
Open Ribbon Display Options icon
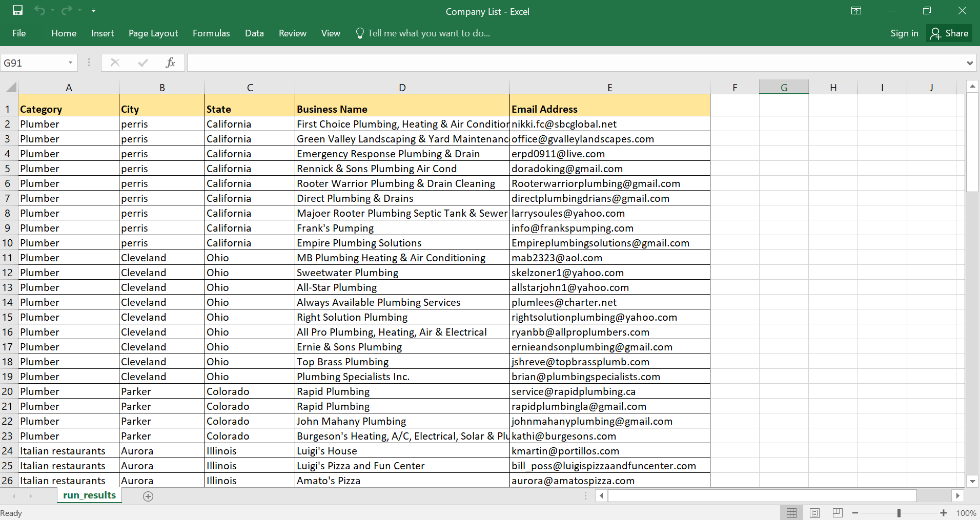(855, 10)
